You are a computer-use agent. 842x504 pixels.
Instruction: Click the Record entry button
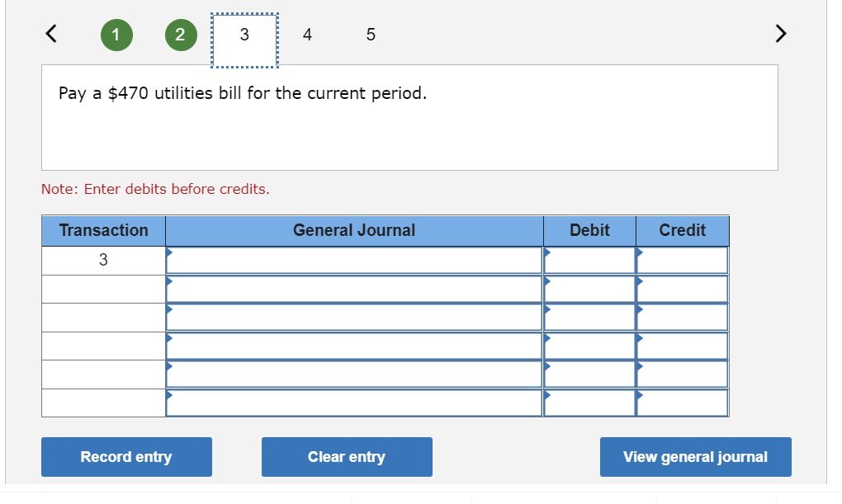(x=126, y=456)
